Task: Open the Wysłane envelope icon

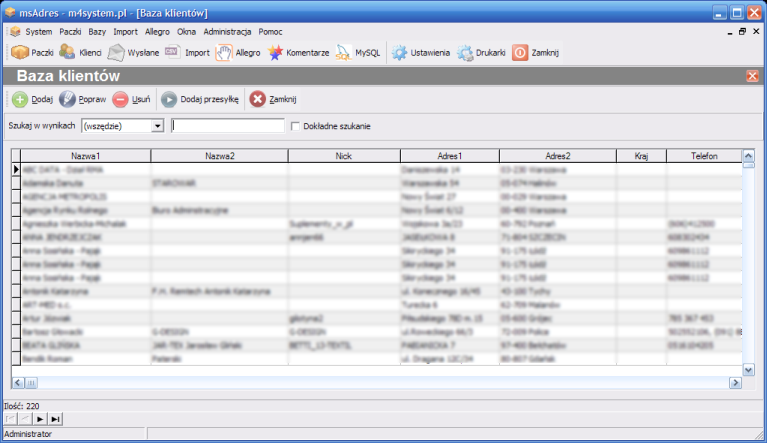Action: pyautogui.click(x=116, y=52)
